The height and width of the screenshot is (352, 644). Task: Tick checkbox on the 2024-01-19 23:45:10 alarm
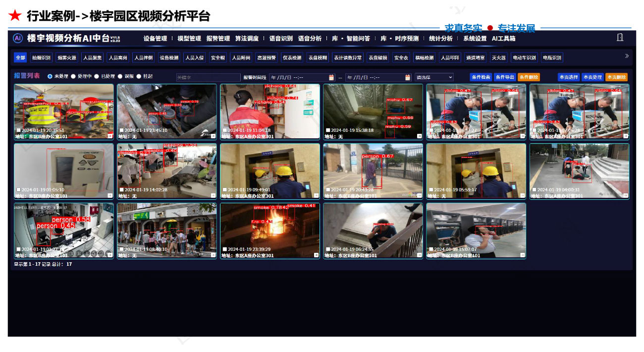[122, 130]
